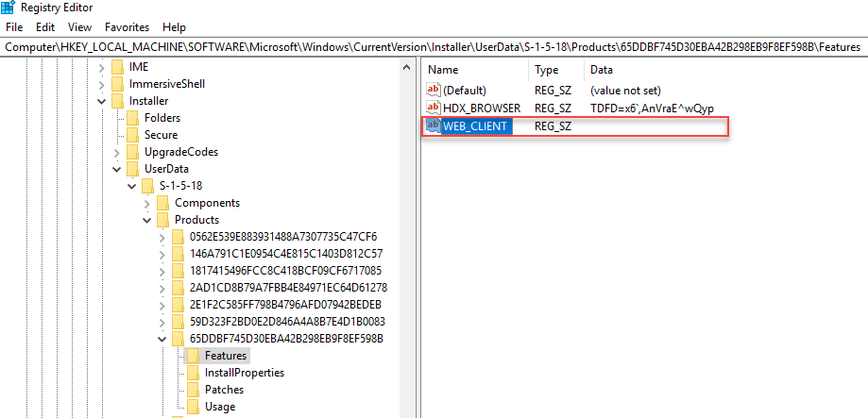Screen dimensions: 868x418
Task: Select the 1817415496FCC8C418BCF09CF6717085 tree item
Action: coord(285,271)
